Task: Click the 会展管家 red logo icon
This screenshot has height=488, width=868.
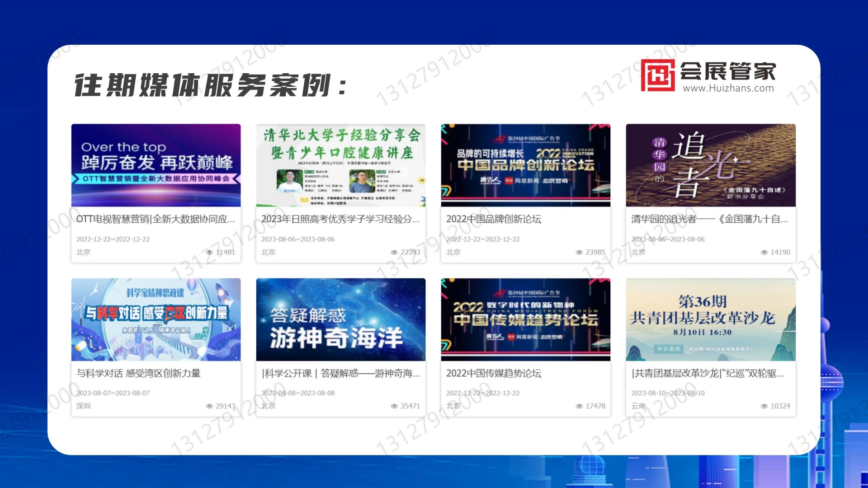Action: tap(658, 75)
